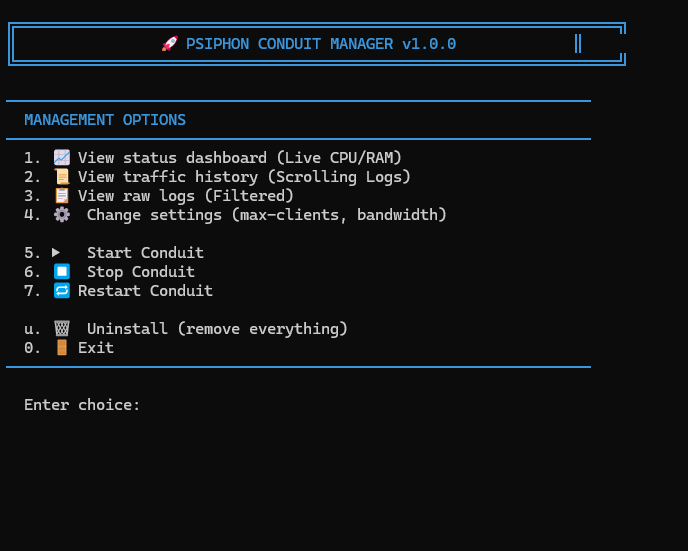
Task: Click the scroll icon beside View traffic history
Action: coord(62,177)
